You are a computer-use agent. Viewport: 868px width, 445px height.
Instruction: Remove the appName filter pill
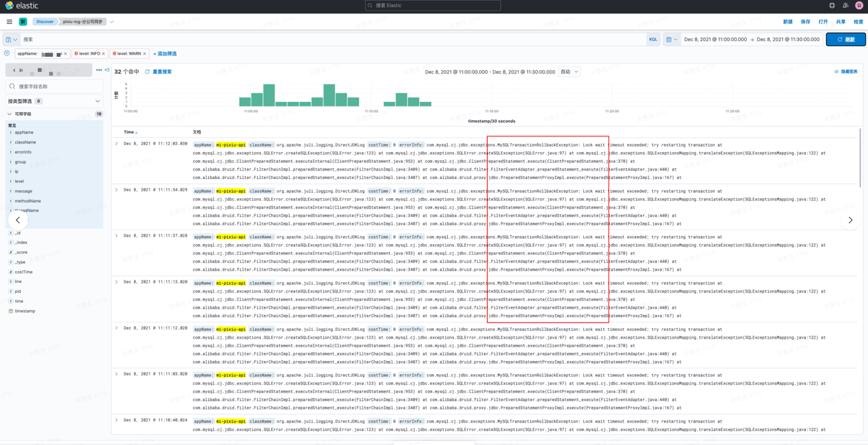tap(66, 54)
